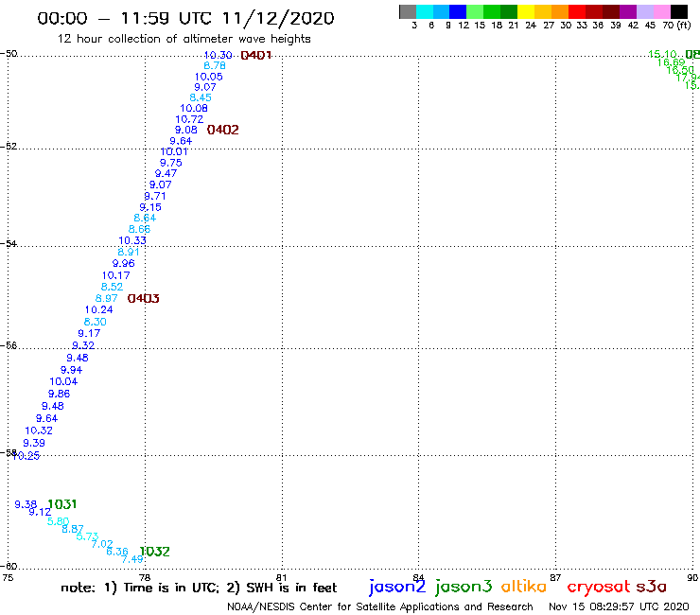Choose the pink swatch in the color scale
Viewport: 700px width, 615px height.
pos(661,11)
